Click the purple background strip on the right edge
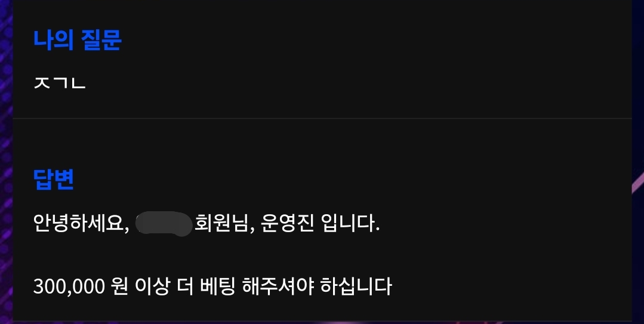The image size is (644, 324). click(638, 162)
